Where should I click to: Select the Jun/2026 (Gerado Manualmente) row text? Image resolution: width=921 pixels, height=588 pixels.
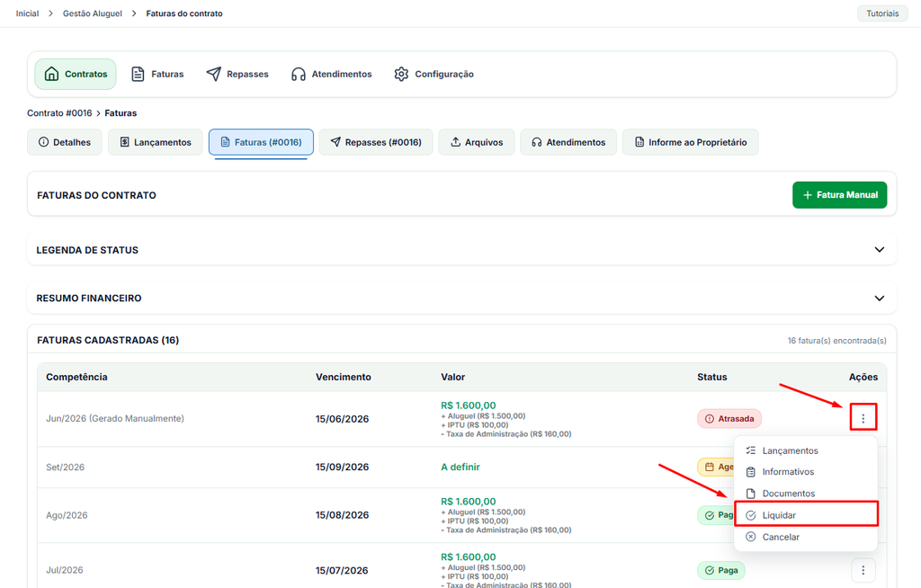click(115, 419)
